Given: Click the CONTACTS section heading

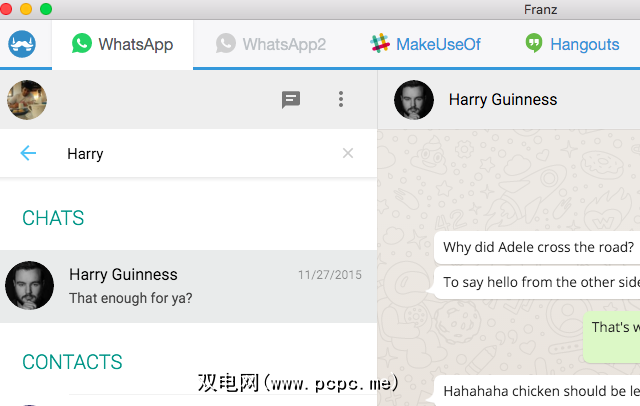Looking at the screenshot, I should coord(72,362).
